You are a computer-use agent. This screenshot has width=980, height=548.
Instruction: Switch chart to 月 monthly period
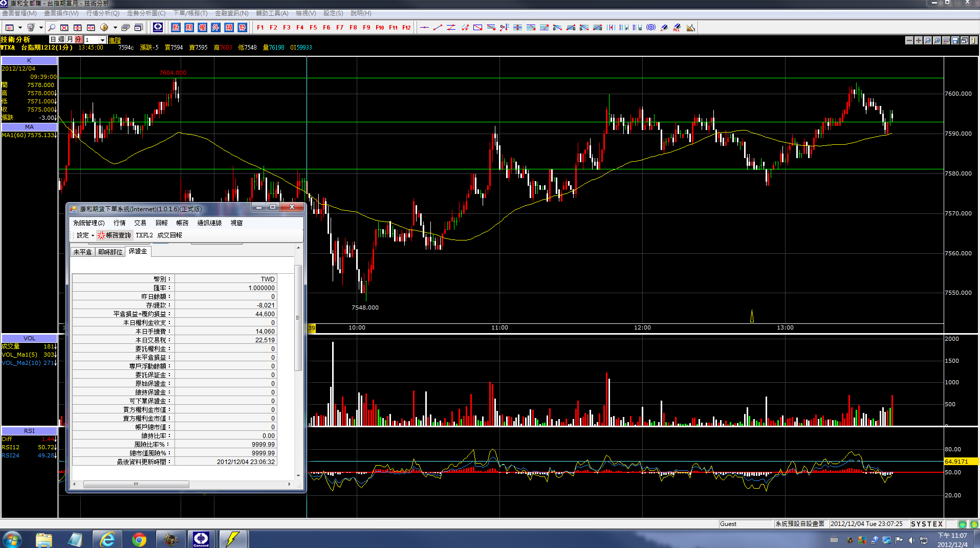(x=70, y=39)
